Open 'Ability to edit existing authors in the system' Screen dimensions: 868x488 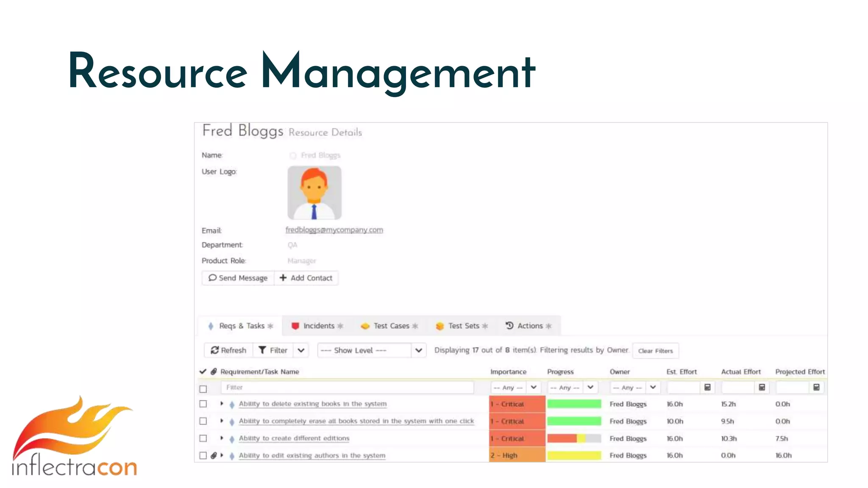tap(312, 455)
